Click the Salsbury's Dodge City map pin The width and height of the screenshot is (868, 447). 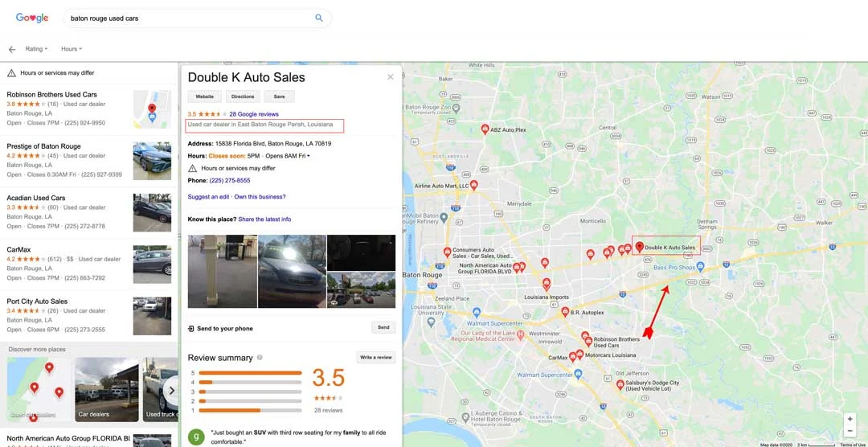(x=620, y=384)
